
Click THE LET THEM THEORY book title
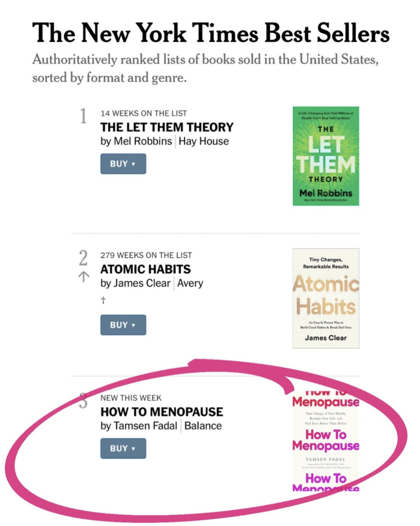click(x=166, y=127)
